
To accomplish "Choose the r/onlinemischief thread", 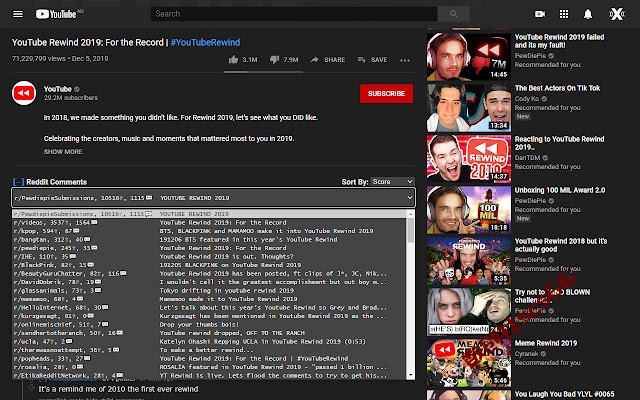I will pos(209,324).
